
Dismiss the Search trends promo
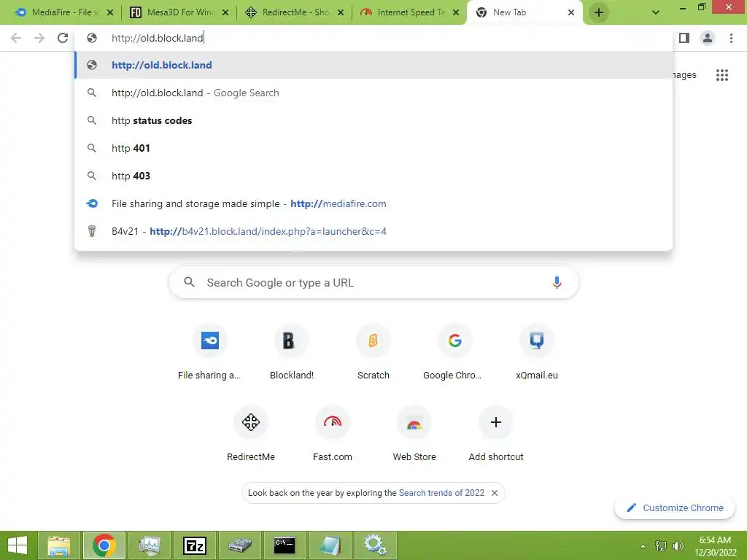tap(495, 493)
